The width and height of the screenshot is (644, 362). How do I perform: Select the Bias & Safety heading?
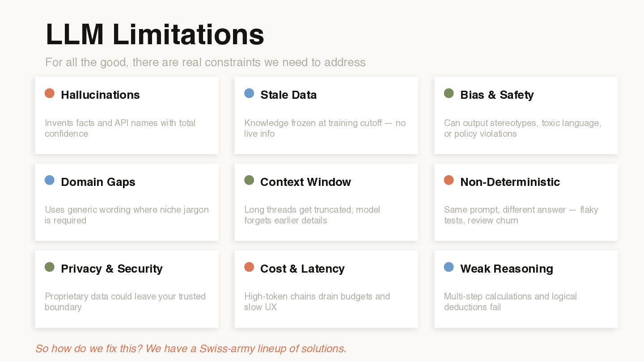[497, 95]
